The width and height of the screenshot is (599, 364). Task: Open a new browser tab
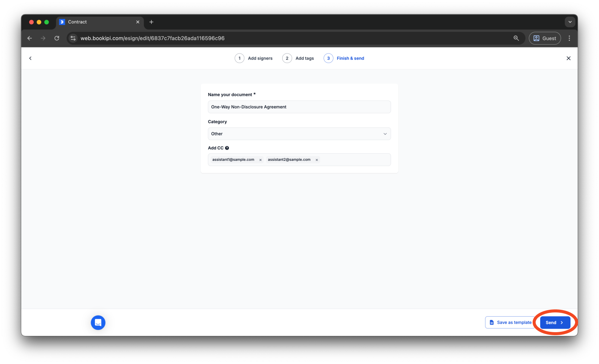[x=151, y=22]
